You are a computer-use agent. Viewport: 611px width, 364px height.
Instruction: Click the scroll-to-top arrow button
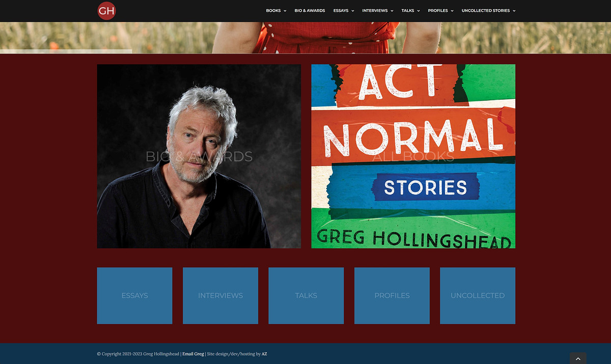coord(578,358)
